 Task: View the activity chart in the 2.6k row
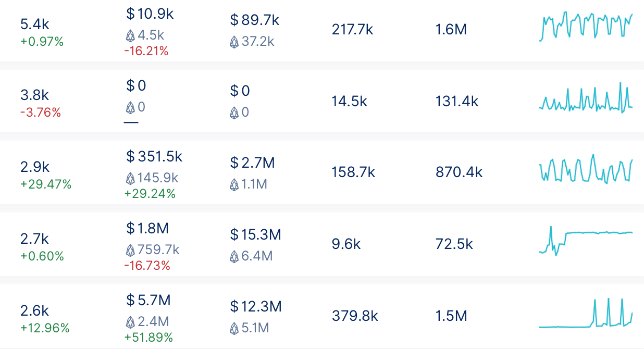point(586,314)
